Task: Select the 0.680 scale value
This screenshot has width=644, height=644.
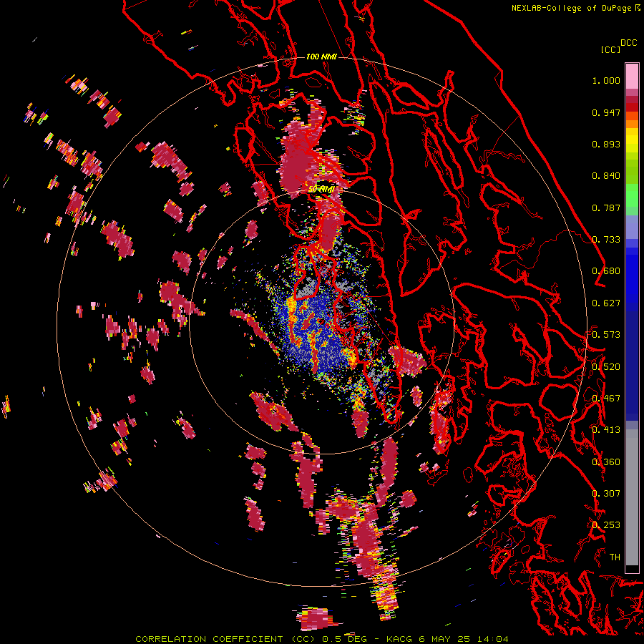Action: tap(606, 271)
